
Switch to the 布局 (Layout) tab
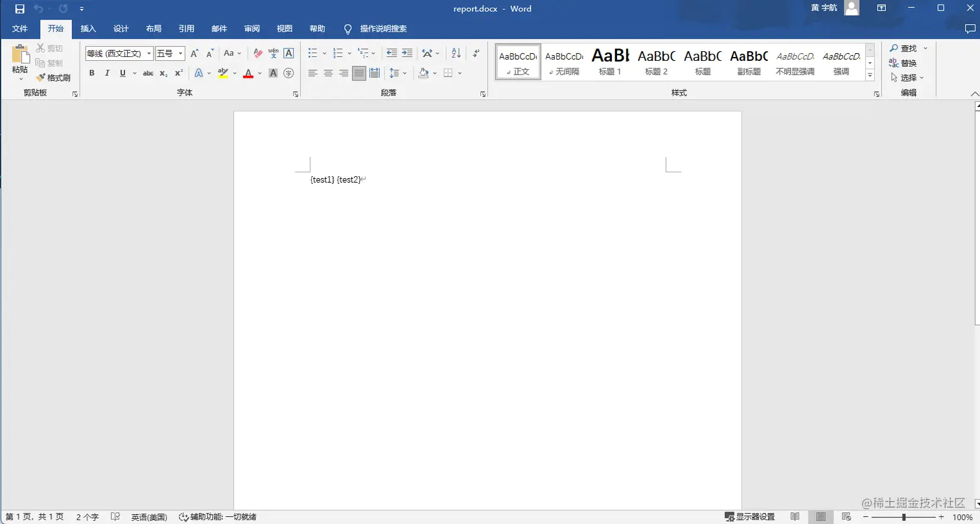click(154, 28)
